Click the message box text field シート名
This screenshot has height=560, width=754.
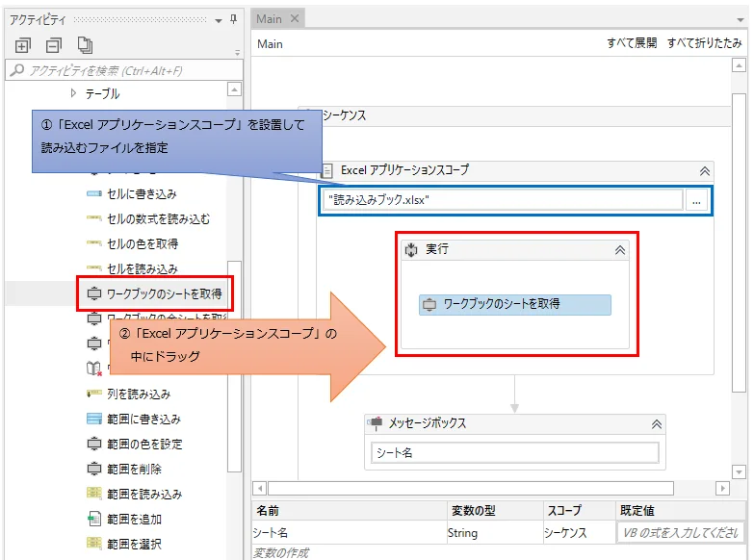coord(514,453)
